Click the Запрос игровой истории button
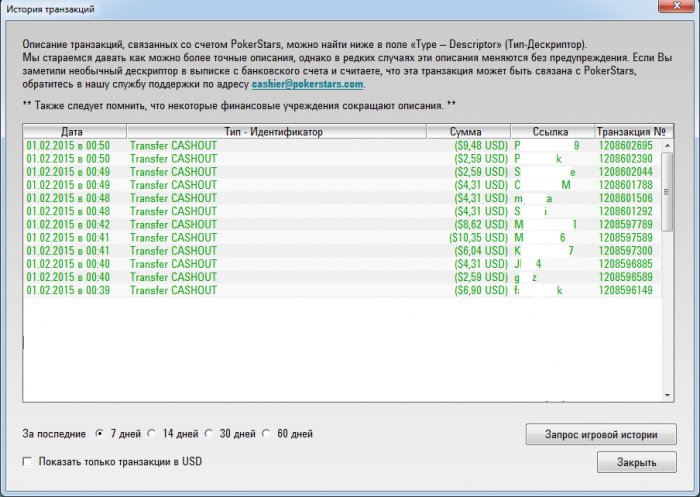The height and width of the screenshot is (497, 700). pyautogui.click(x=601, y=434)
